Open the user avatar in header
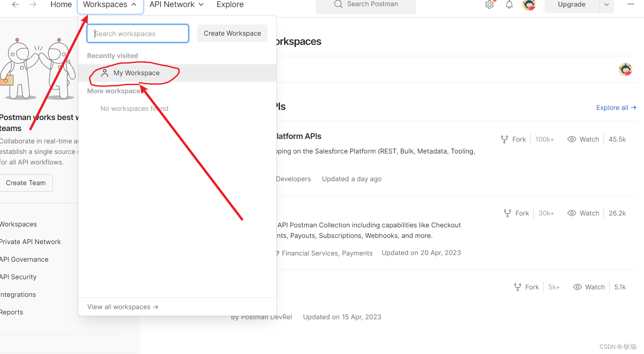The image size is (644, 354). click(x=529, y=5)
